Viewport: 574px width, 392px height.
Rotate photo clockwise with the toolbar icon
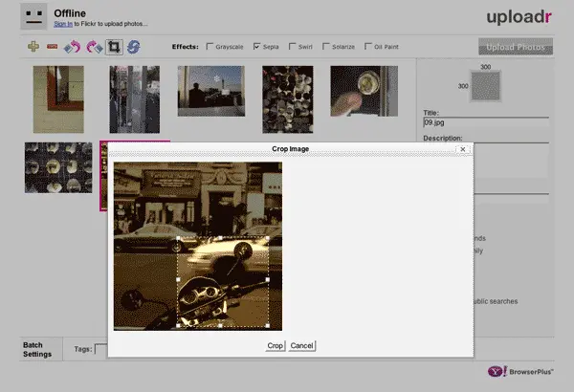point(94,47)
